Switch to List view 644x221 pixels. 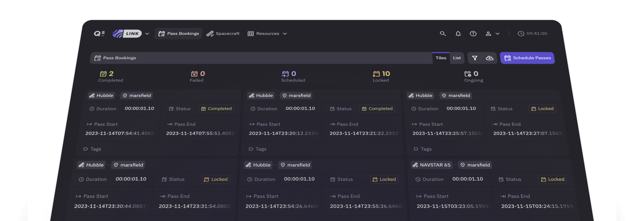457,58
